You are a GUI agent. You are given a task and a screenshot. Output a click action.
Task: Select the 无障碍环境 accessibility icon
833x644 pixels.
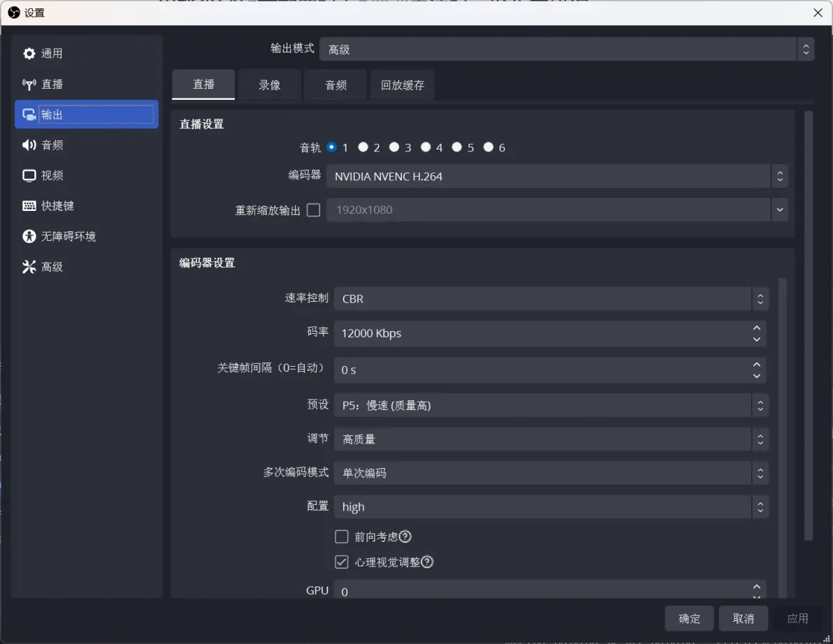point(29,236)
